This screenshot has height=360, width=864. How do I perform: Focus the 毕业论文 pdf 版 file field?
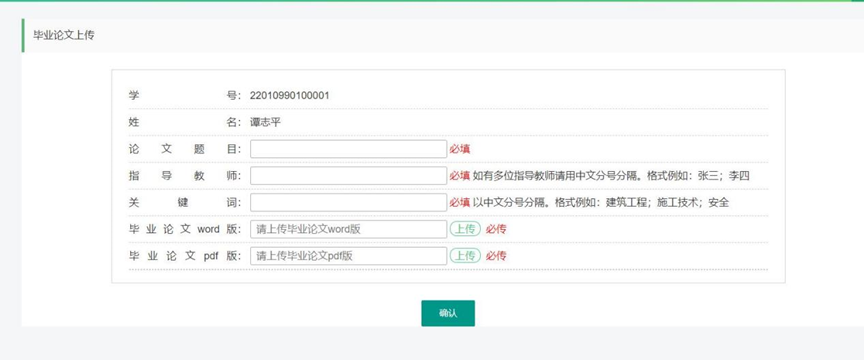pos(348,256)
